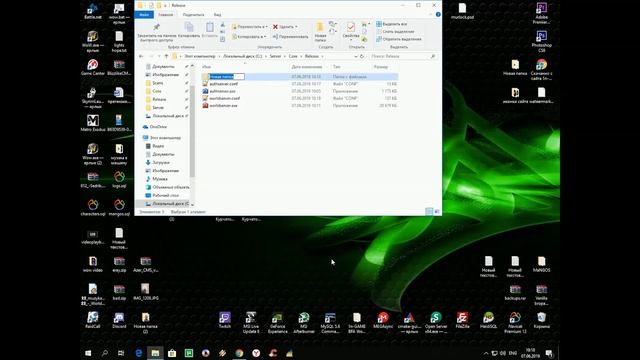
Task: Expand the chevron after Server in address bar
Action: tap(285, 56)
